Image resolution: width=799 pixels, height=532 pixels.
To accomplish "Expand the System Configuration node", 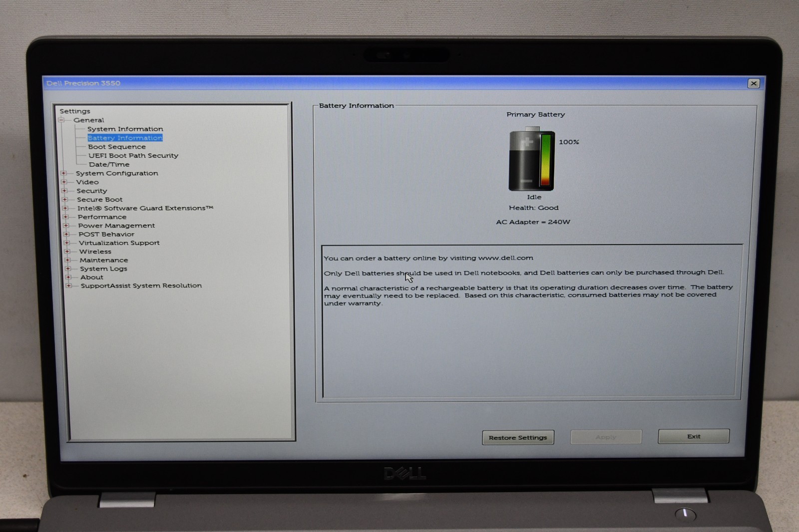I will tap(63, 173).
